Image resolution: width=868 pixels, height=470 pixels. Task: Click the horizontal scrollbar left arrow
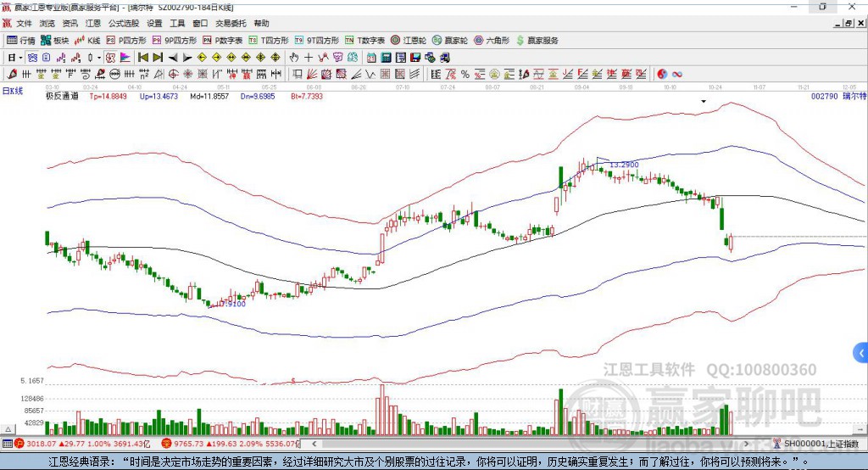(x=314, y=444)
